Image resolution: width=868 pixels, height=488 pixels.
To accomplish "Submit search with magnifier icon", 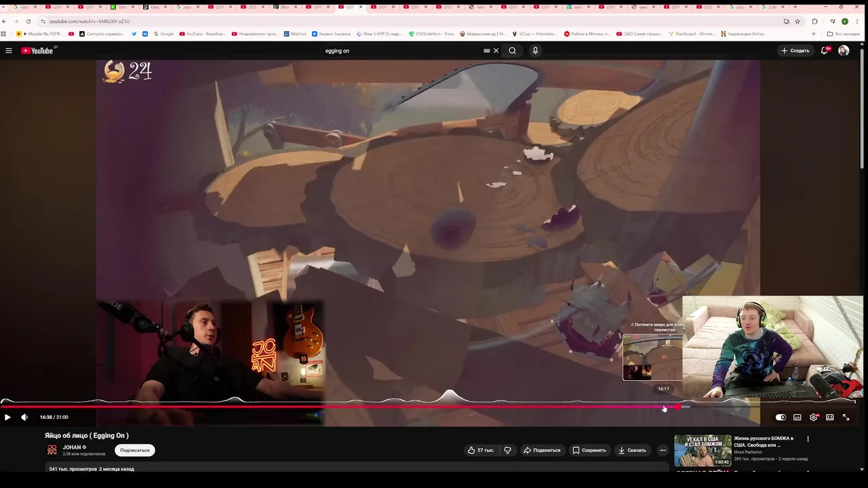I will 513,51.
